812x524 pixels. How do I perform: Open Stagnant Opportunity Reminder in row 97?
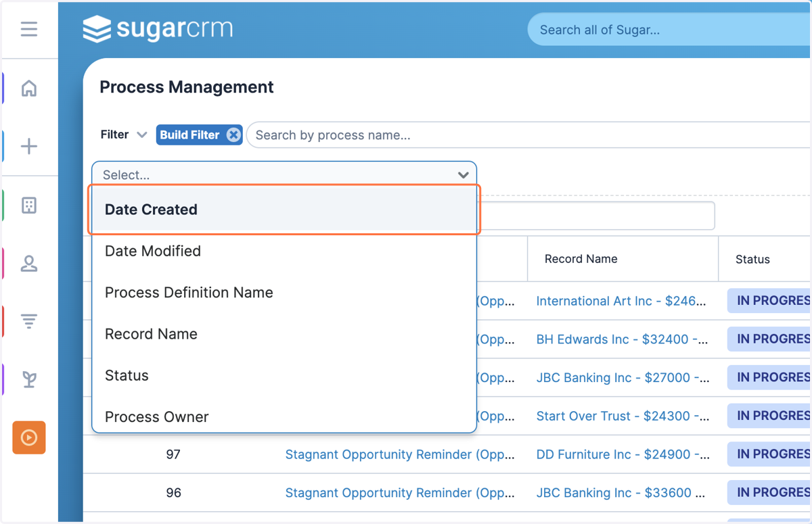tap(400, 454)
